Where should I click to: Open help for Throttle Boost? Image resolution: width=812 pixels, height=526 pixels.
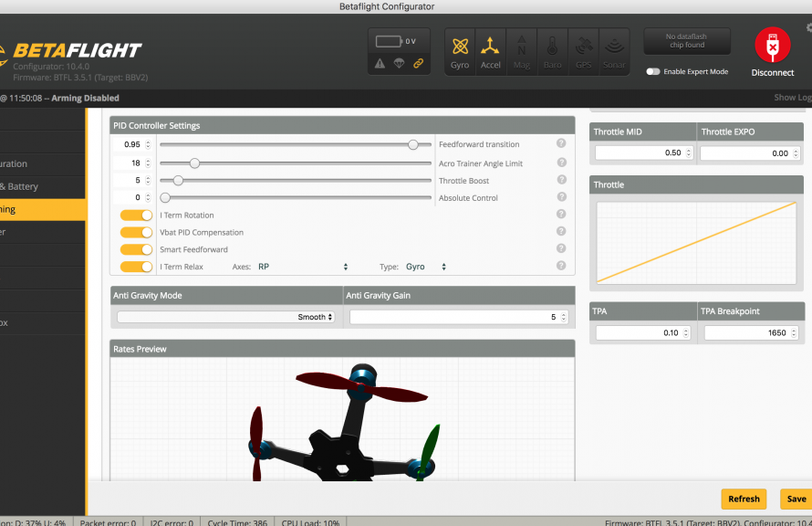(x=561, y=180)
